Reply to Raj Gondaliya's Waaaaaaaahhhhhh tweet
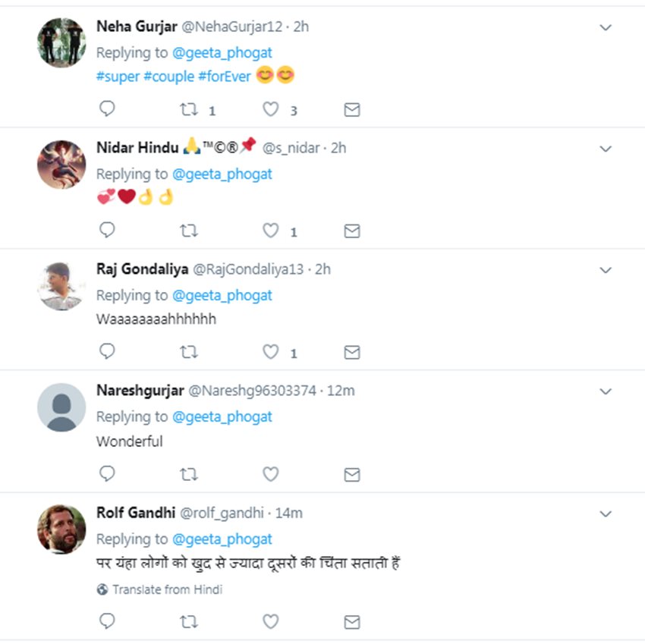 pyautogui.click(x=107, y=352)
